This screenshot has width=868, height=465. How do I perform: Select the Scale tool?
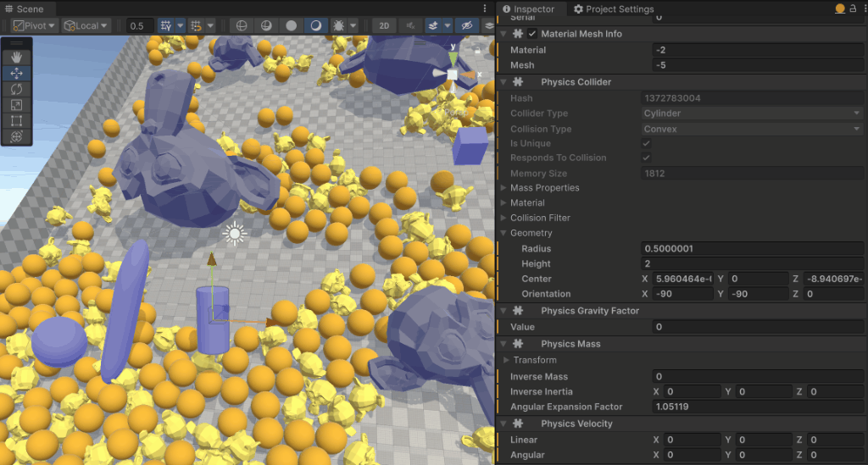click(x=17, y=105)
